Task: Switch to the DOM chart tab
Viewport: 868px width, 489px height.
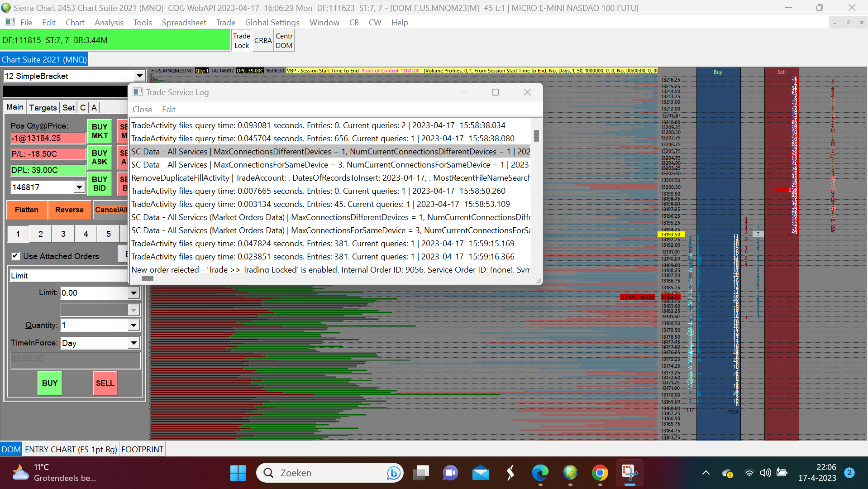Action: coord(11,450)
